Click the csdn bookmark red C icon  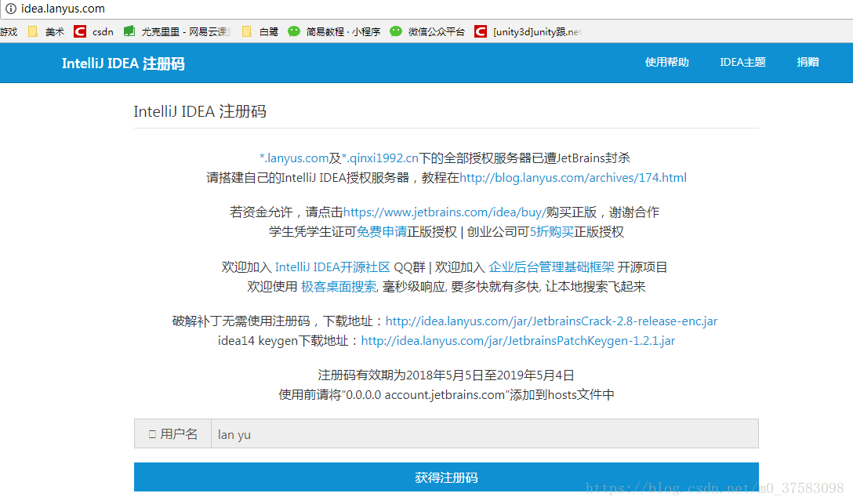pos(80,31)
